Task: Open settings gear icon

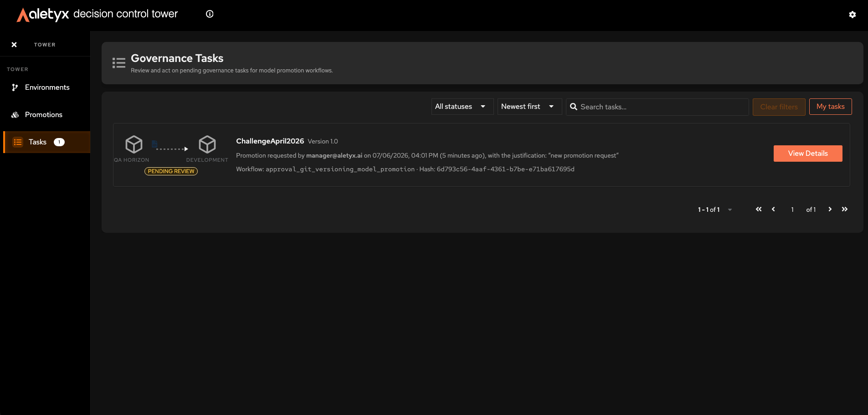Action: 853,15
